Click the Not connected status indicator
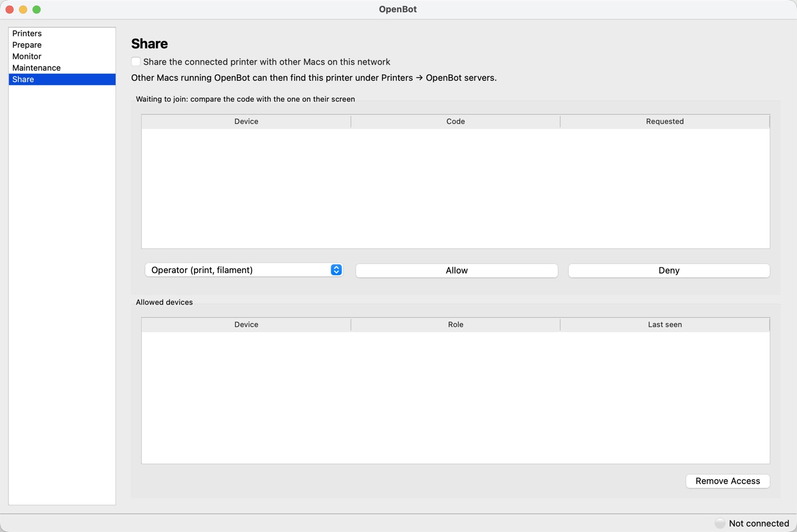Image resolution: width=797 pixels, height=532 pixels. tap(720, 523)
